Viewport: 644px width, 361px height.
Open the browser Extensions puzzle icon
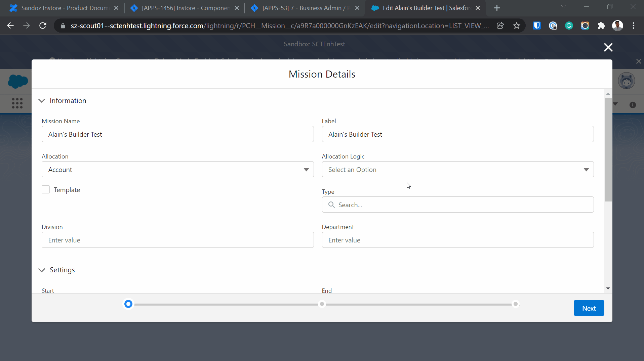(x=601, y=26)
